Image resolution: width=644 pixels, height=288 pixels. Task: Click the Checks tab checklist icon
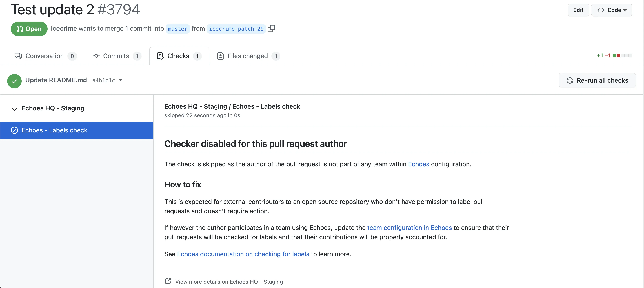point(160,56)
